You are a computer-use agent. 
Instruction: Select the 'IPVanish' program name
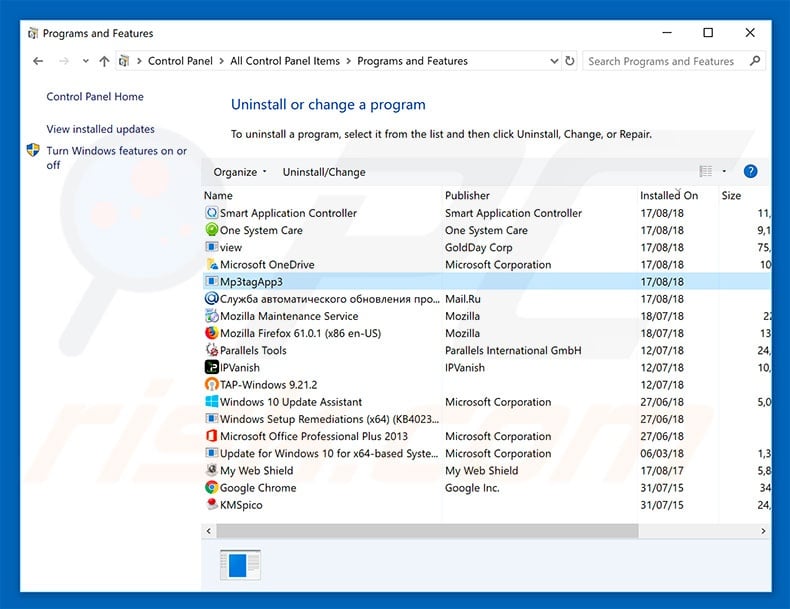click(239, 368)
